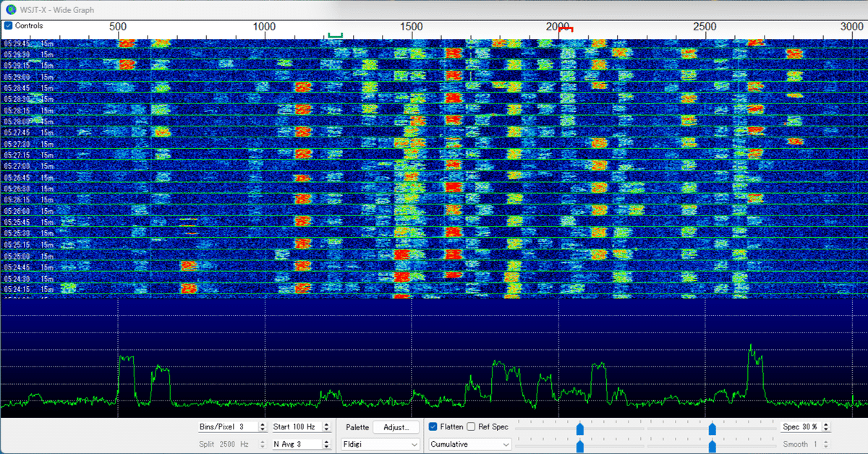Click the Adjust... palette button
The width and height of the screenshot is (868, 454).
[x=396, y=427]
